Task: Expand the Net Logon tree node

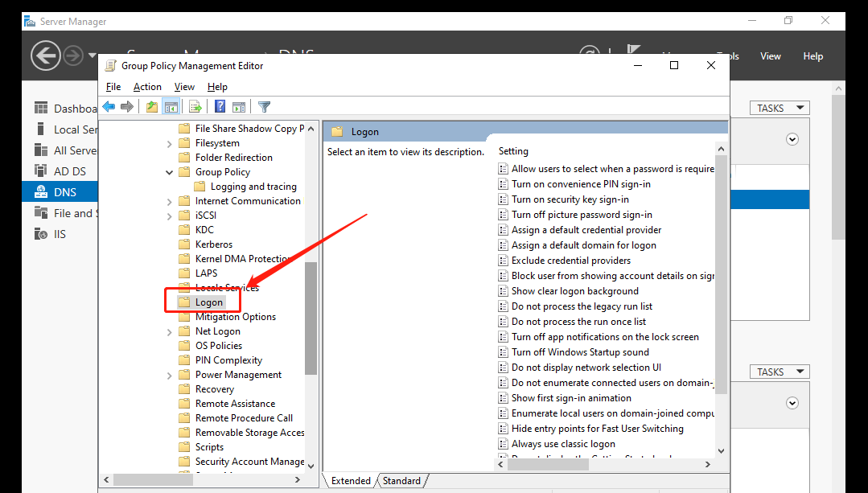Action: (170, 332)
